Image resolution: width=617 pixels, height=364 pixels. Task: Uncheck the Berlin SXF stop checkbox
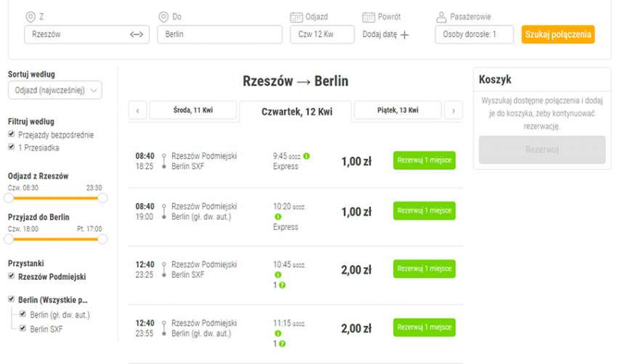[x=24, y=328]
